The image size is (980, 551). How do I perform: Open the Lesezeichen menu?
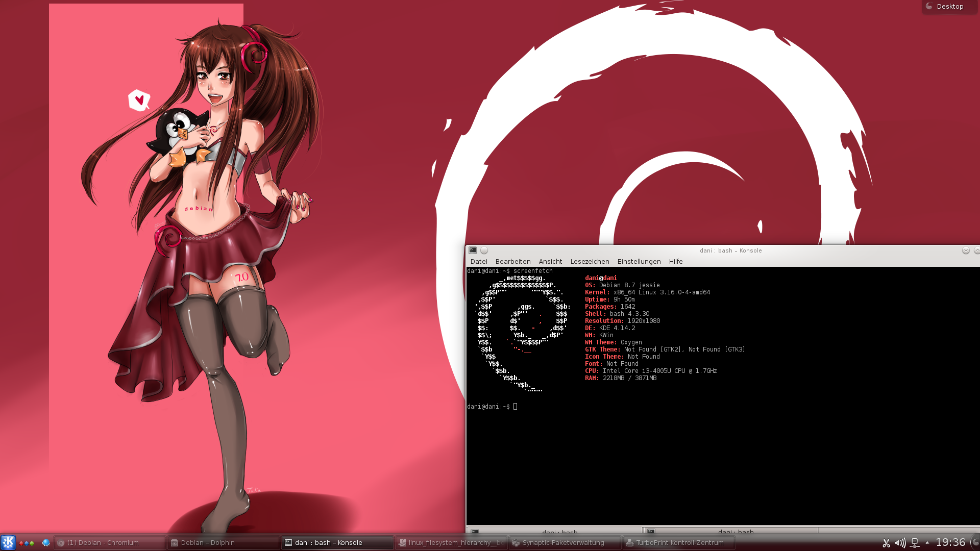pos(590,262)
